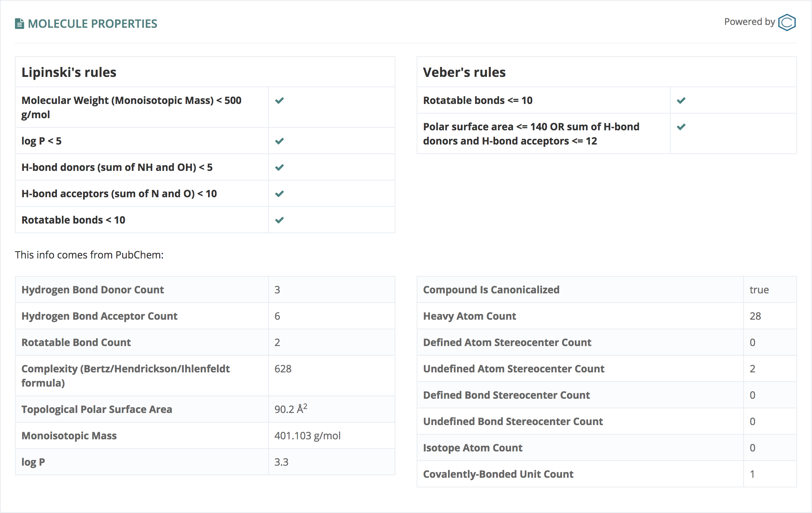This screenshot has height=513, width=812.
Task: Click the Lipinski Rotatable bonds < 10 checkmark
Action: (280, 220)
